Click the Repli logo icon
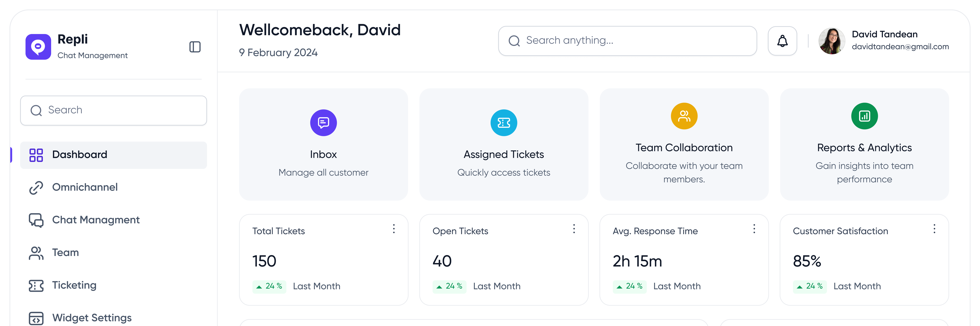The image size is (980, 326). tap(38, 47)
